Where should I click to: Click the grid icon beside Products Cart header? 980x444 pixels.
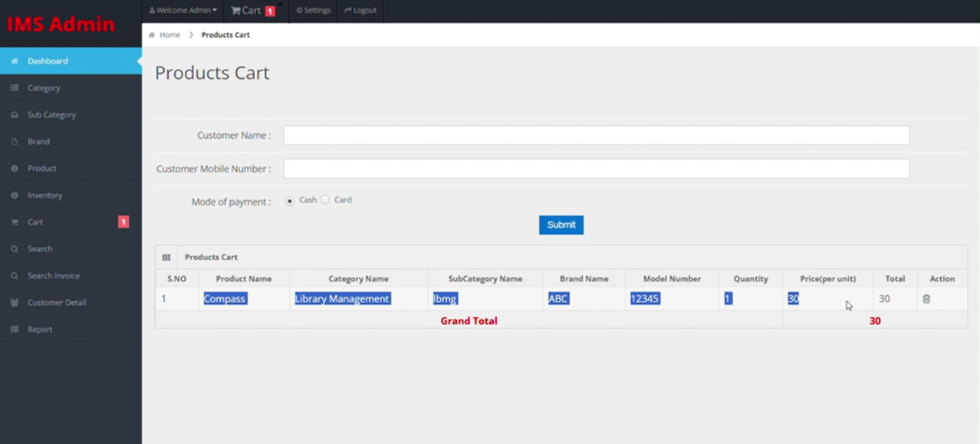pos(166,257)
